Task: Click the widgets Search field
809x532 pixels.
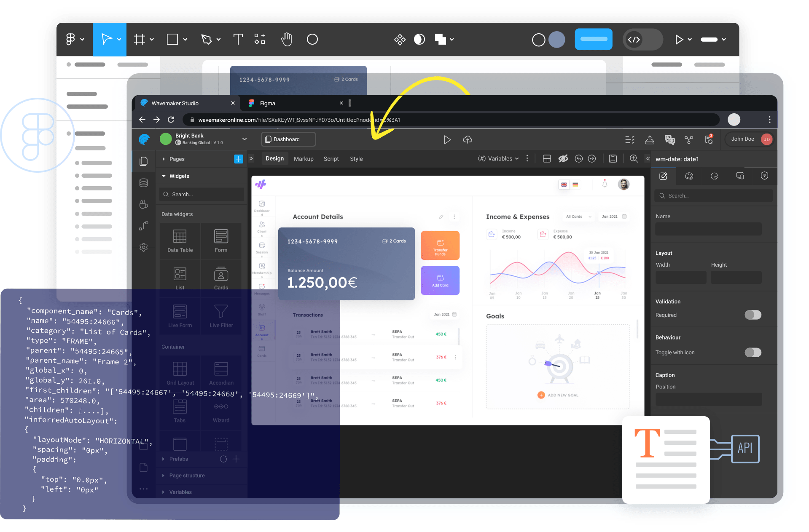Action: 202,195
